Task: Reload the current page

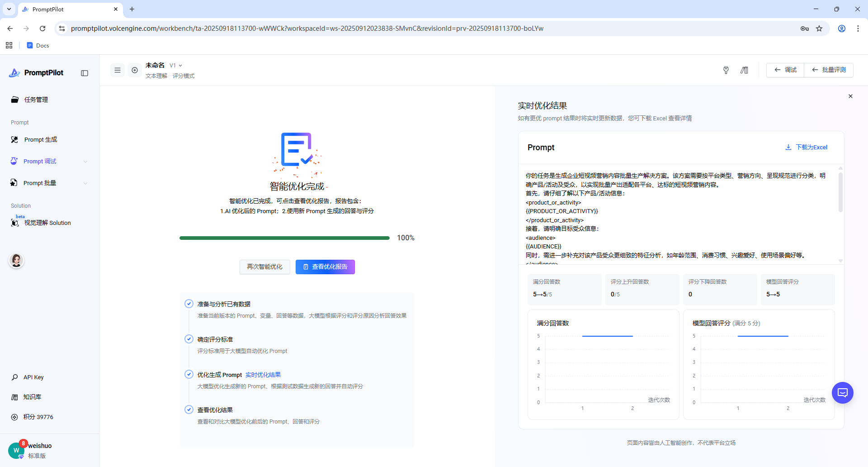Action: point(42,29)
